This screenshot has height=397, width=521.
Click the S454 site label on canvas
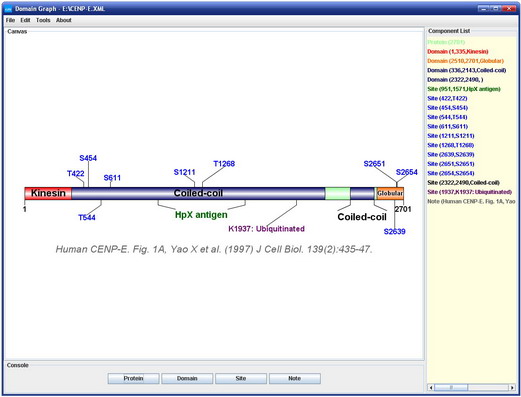click(x=88, y=158)
